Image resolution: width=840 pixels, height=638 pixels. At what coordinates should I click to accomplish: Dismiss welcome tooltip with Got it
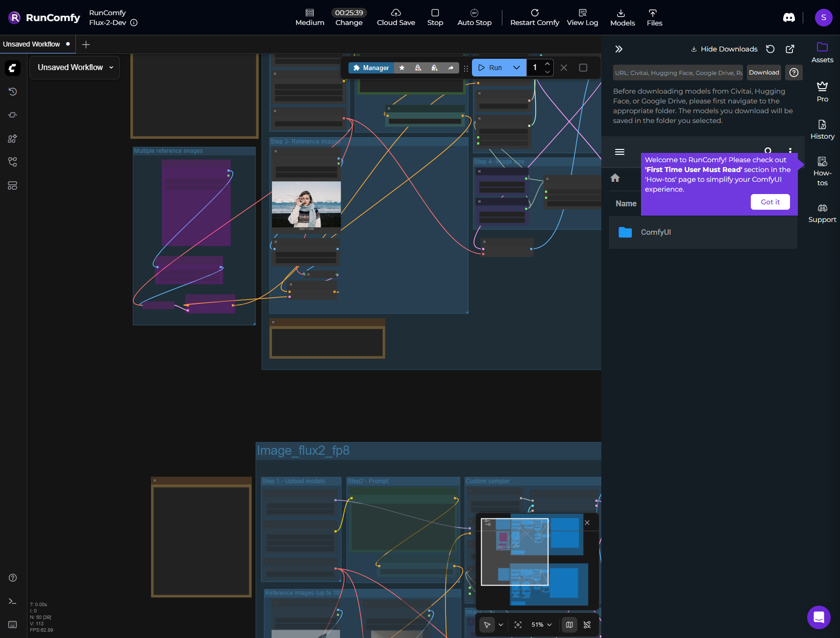pyautogui.click(x=769, y=202)
